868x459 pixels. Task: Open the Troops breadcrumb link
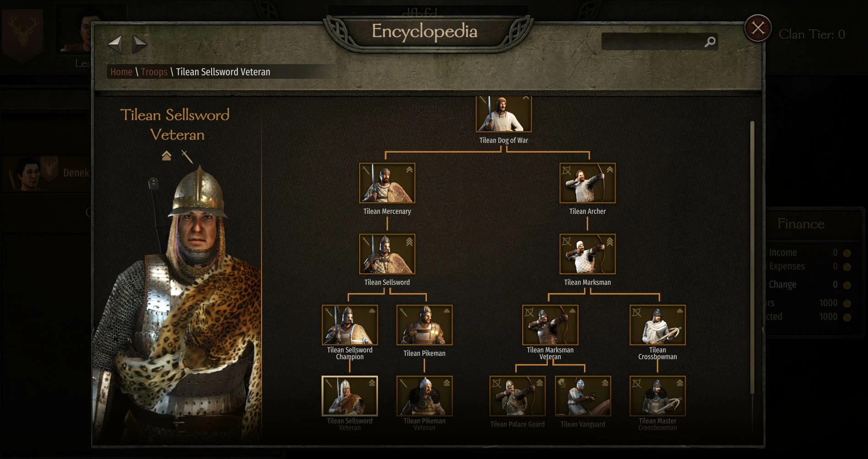point(154,72)
